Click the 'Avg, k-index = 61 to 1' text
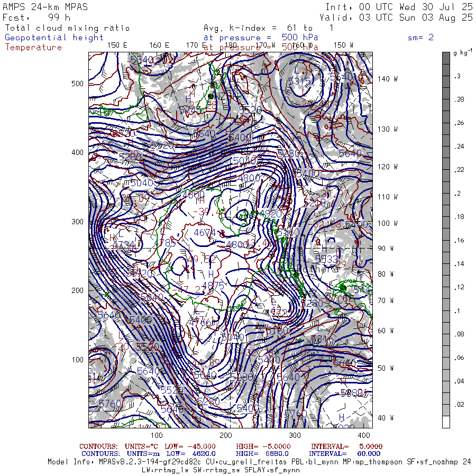 [269, 28]
